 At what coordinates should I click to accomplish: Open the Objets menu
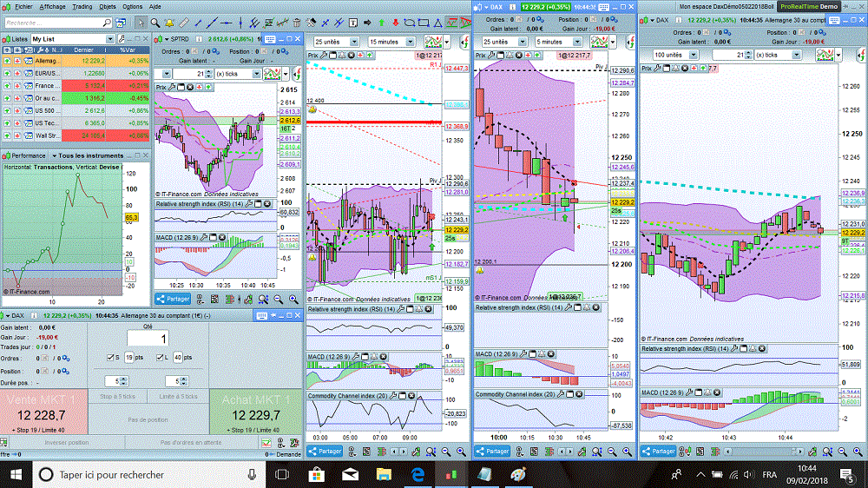(x=108, y=7)
